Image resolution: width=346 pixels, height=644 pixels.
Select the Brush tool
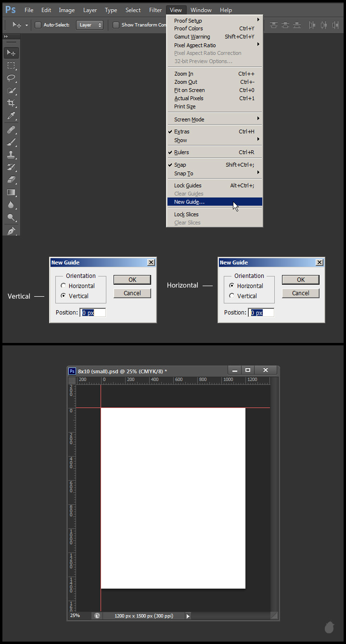[11, 142]
